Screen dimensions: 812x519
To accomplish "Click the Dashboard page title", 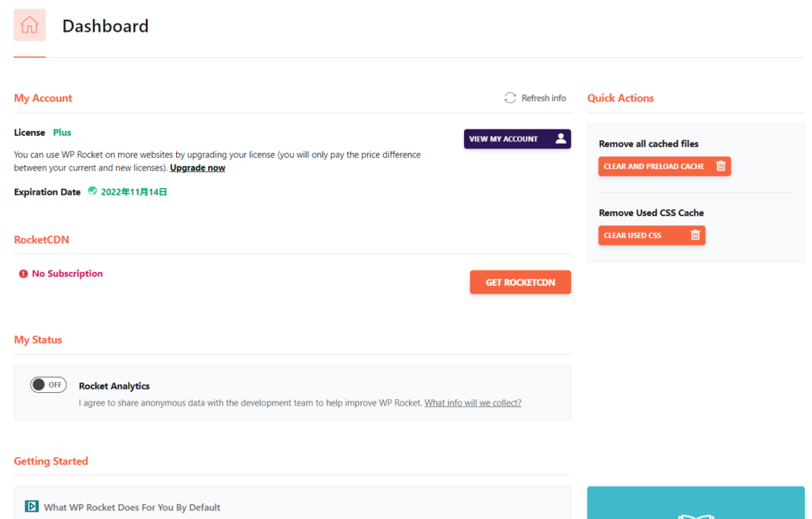I will [x=105, y=26].
